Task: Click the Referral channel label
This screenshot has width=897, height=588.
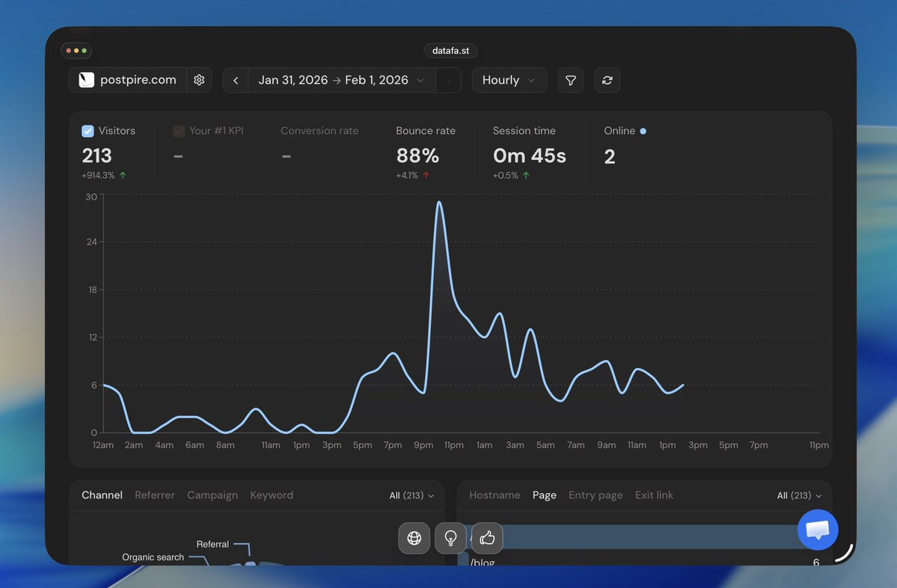Action: 212,544
